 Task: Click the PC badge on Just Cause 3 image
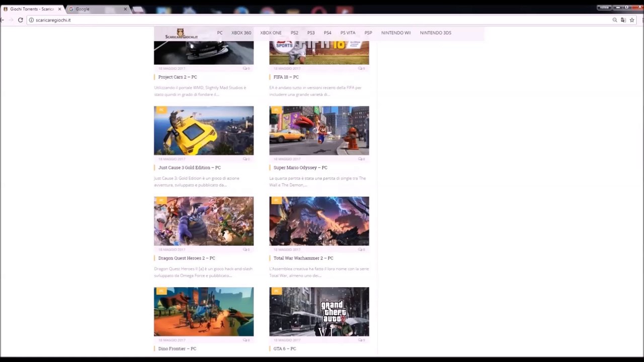[161, 110]
